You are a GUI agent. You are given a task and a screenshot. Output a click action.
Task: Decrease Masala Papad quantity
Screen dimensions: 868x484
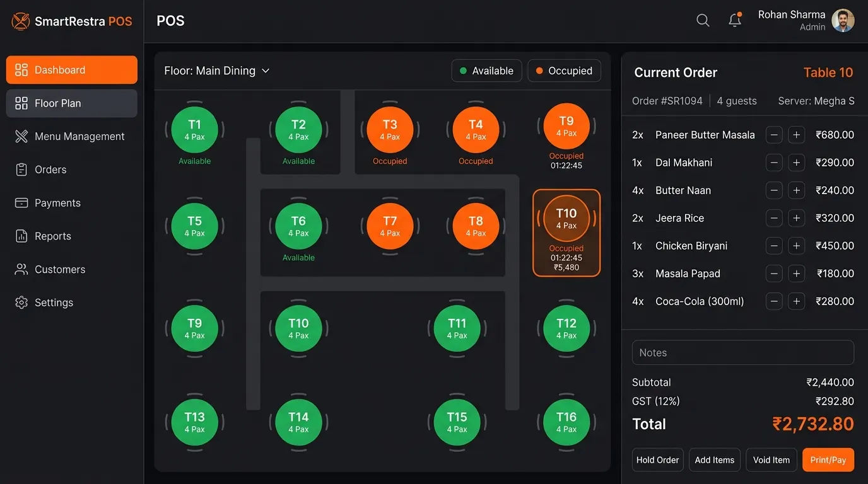(774, 274)
